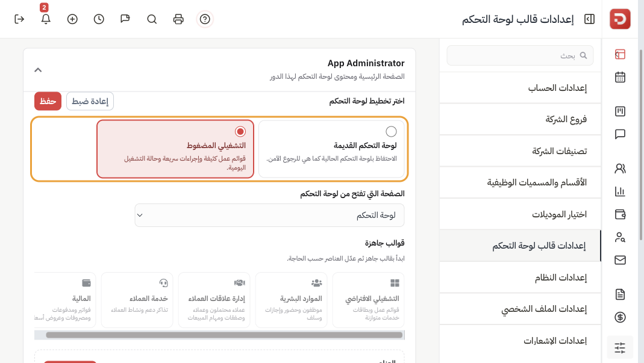Toggle sidebar panel collapse icon

(x=589, y=19)
